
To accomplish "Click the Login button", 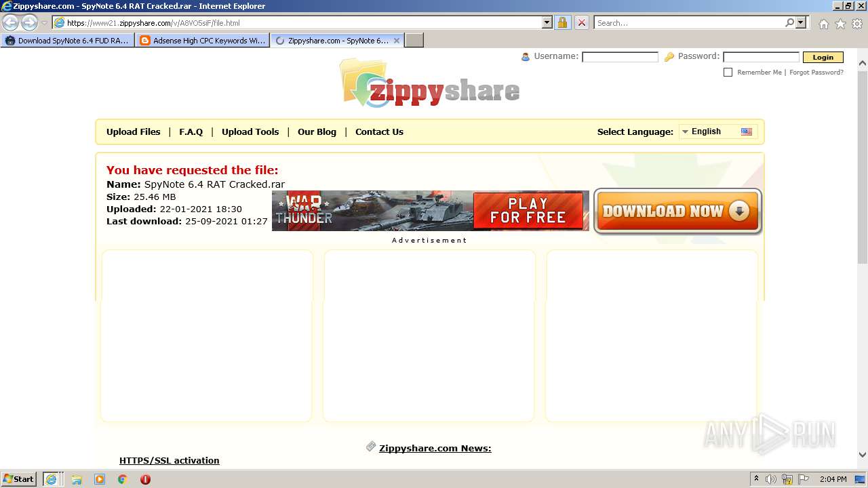I will click(x=823, y=57).
